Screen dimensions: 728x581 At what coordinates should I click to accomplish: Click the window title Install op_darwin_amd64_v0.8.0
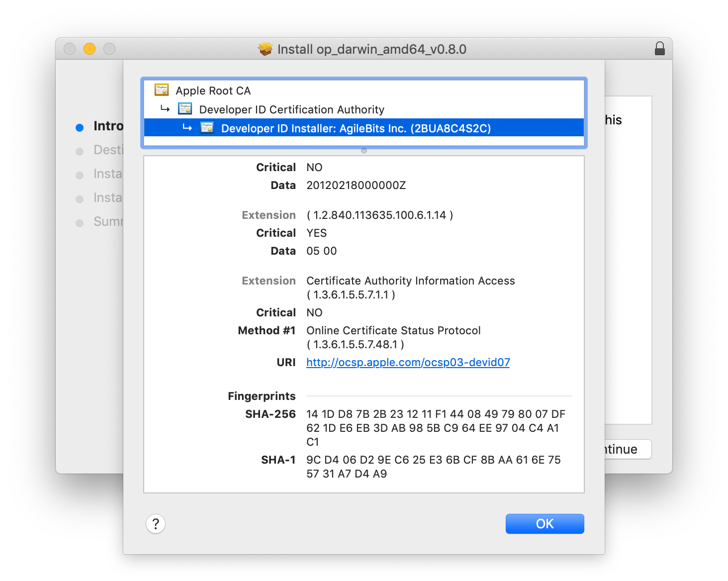click(x=371, y=49)
